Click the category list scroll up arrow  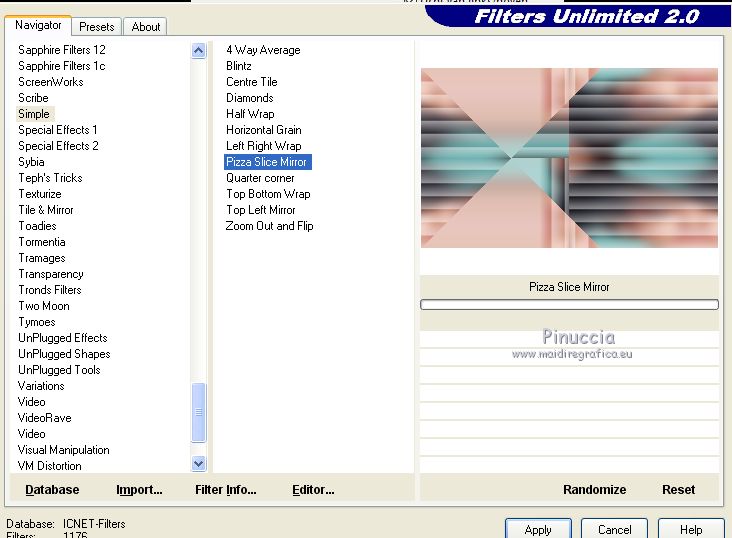tap(198, 50)
